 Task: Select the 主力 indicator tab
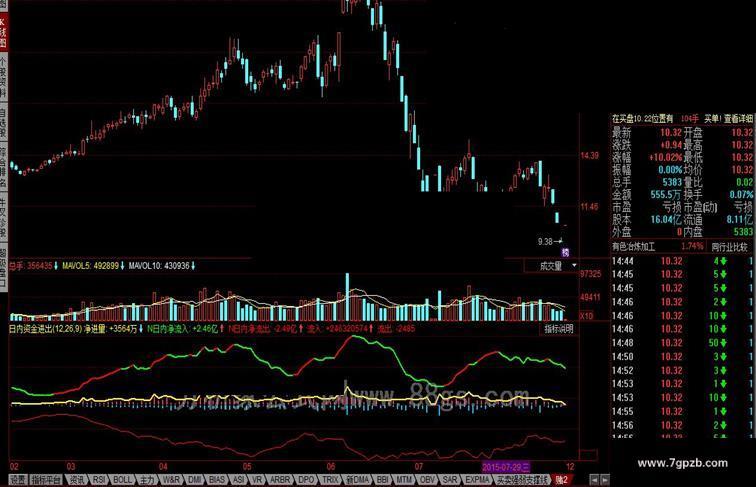147,480
